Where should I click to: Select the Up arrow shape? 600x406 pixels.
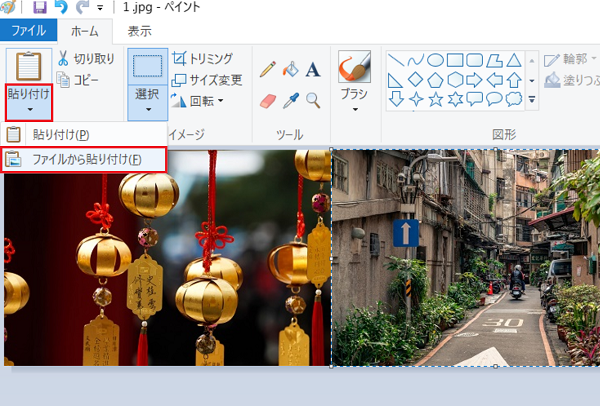(x=514, y=80)
